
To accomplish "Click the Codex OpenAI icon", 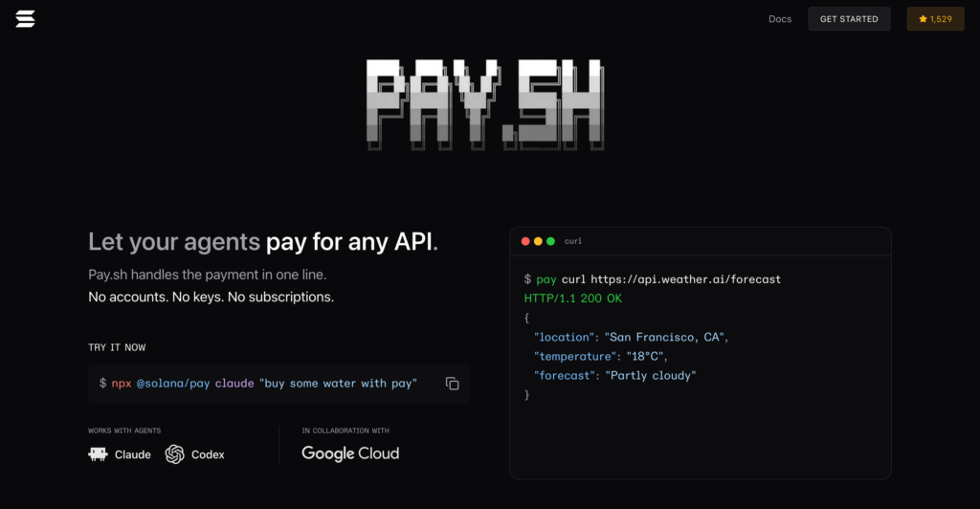I will click(174, 454).
